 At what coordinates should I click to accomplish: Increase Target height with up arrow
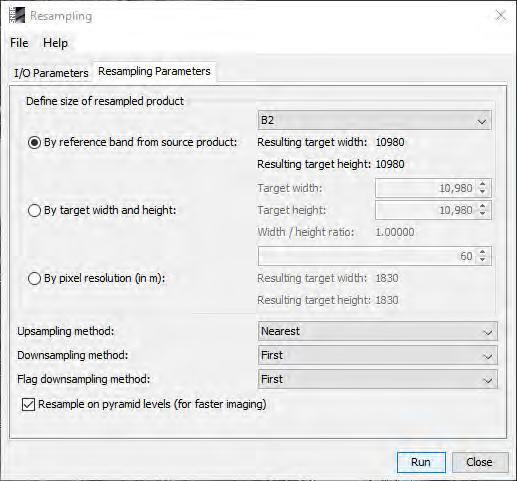pyautogui.click(x=483, y=206)
